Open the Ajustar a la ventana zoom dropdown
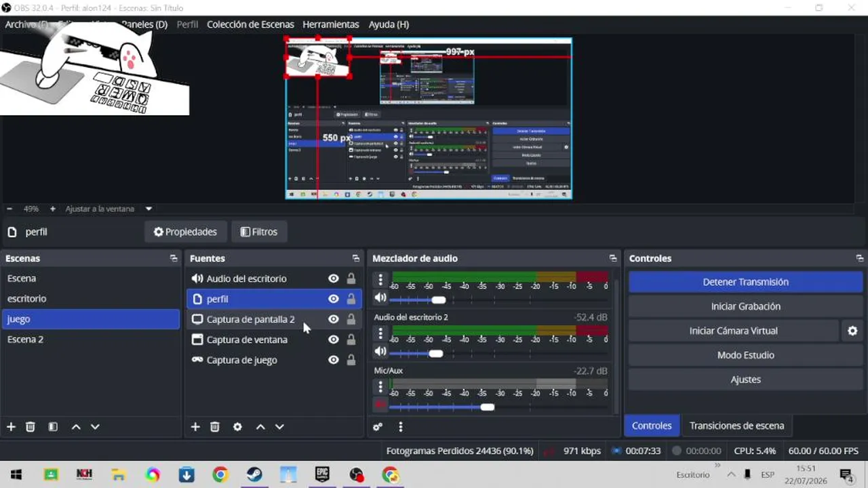This screenshot has height=488, width=868. [149, 209]
